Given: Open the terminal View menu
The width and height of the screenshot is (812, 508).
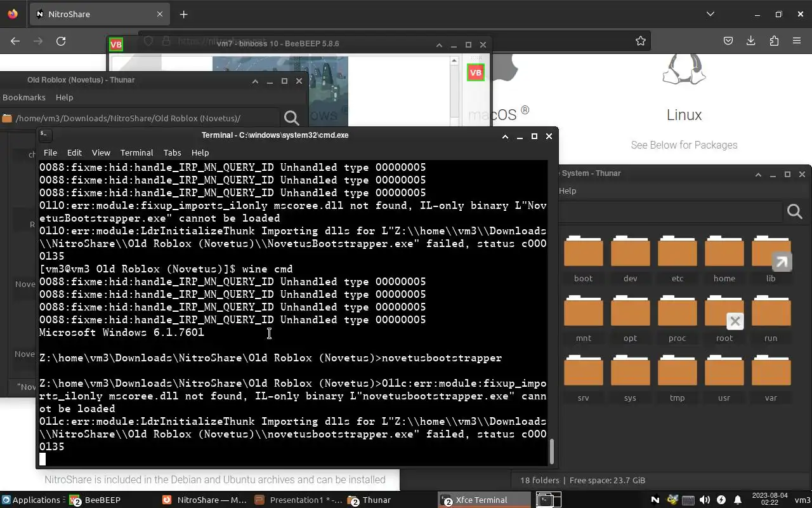Looking at the screenshot, I should 101,152.
